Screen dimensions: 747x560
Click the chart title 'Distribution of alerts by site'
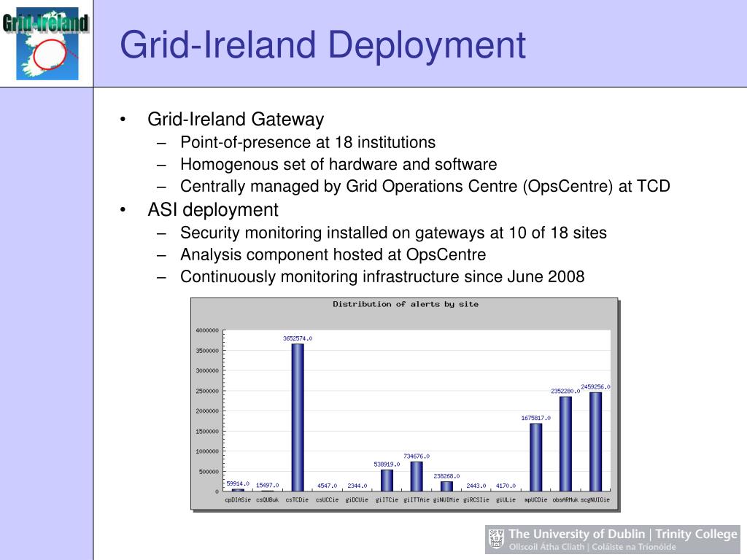click(x=406, y=304)
